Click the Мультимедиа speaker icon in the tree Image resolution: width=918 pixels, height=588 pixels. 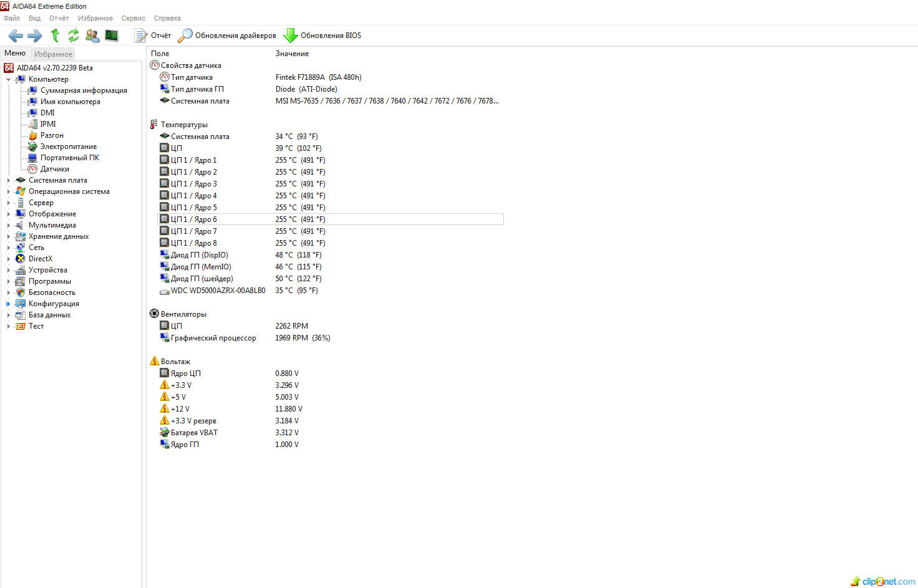(x=21, y=225)
